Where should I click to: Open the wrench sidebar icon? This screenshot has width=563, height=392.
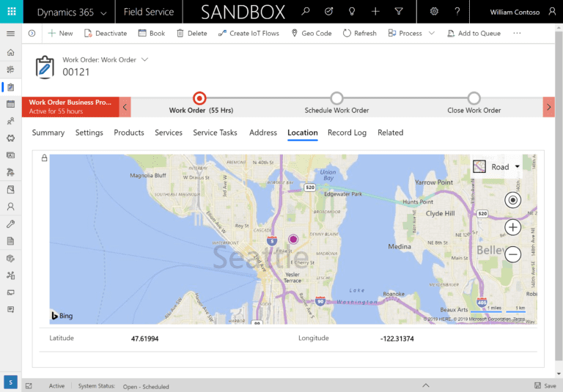pos(11,224)
